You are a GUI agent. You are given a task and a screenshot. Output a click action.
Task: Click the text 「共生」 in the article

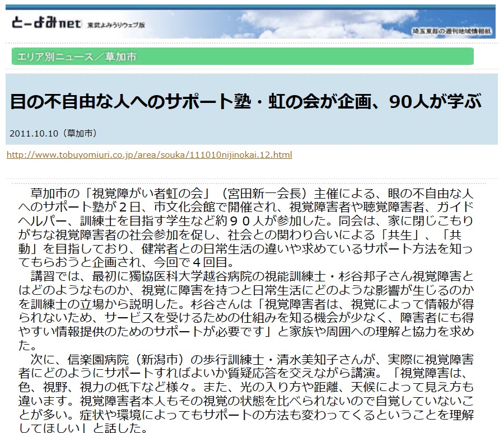(400, 235)
